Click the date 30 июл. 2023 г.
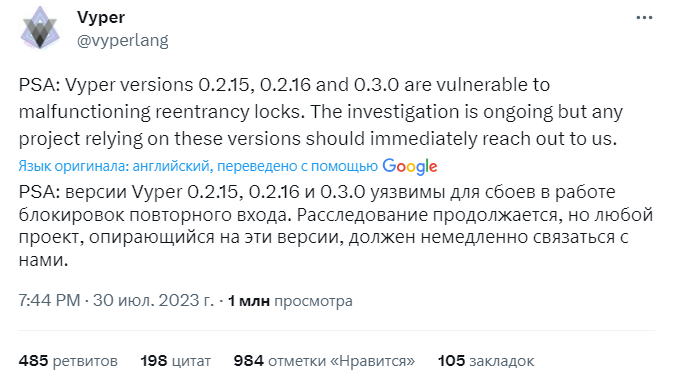Screen dimensions: 673x385 coord(153,300)
